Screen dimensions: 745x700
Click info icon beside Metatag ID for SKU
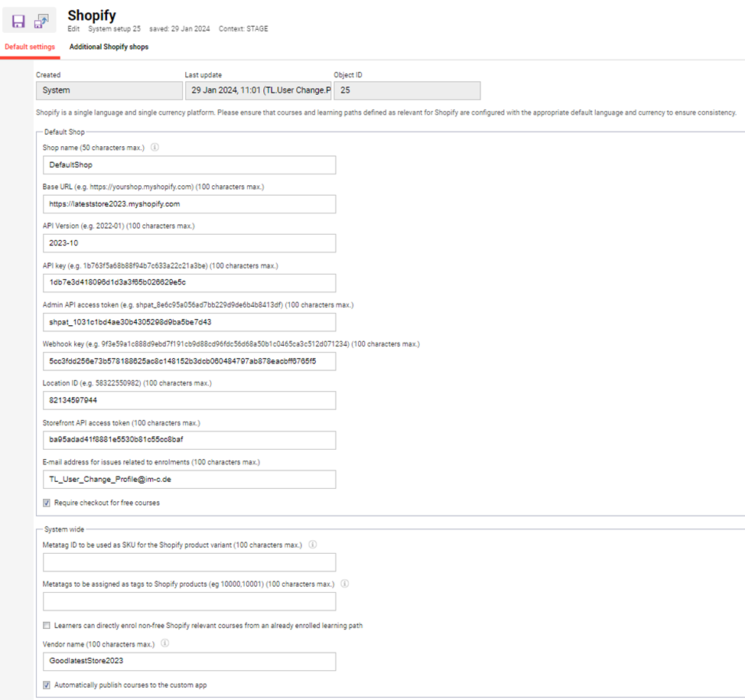point(314,545)
